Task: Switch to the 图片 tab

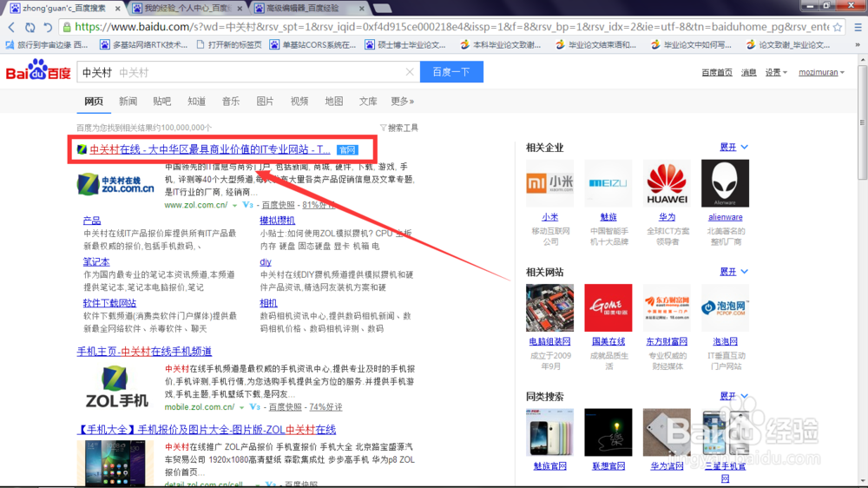Action: click(x=265, y=102)
